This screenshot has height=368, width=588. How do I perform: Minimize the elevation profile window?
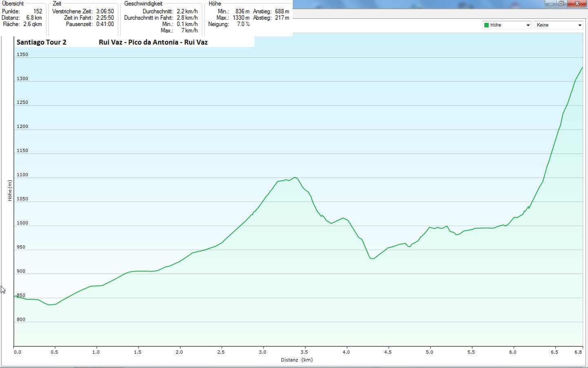click(550, 3)
